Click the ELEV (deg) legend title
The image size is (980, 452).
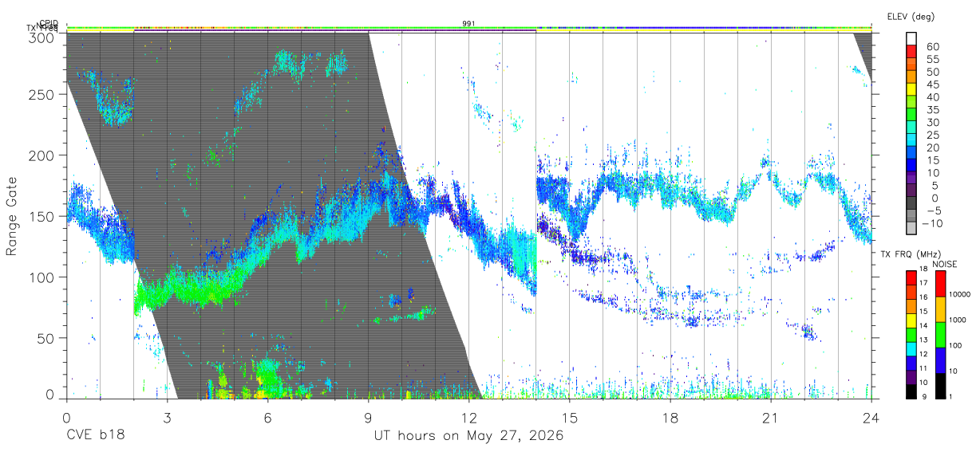pyautogui.click(x=911, y=17)
